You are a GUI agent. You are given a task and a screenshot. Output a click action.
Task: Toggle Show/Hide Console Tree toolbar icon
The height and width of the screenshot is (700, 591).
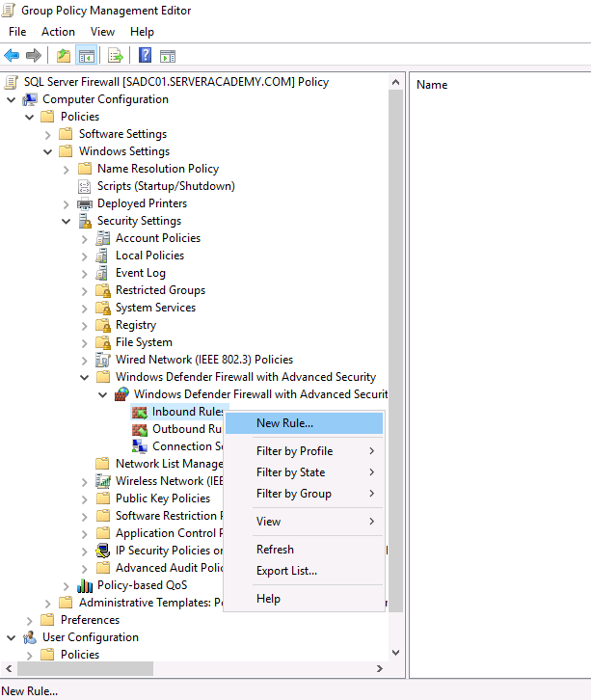tap(86, 56)
